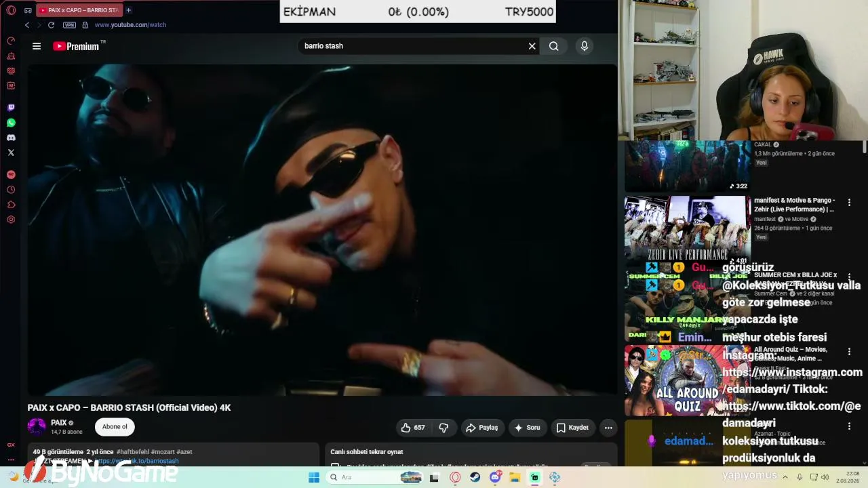Viewport: 868px width, 488px height.
Task: Open the #haftbefehl hashtag link
Action: pyautogui.click(x=132, y=451)
